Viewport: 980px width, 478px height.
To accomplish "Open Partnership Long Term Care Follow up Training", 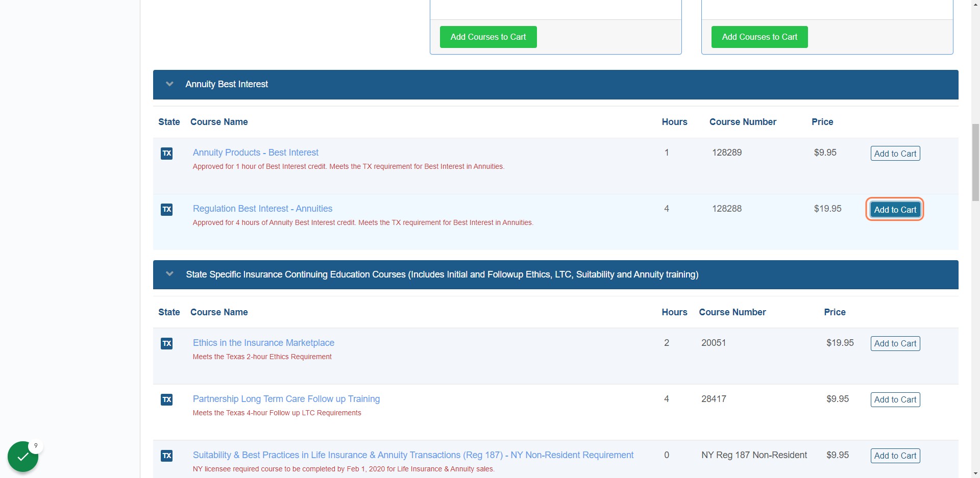I will 286,399.
